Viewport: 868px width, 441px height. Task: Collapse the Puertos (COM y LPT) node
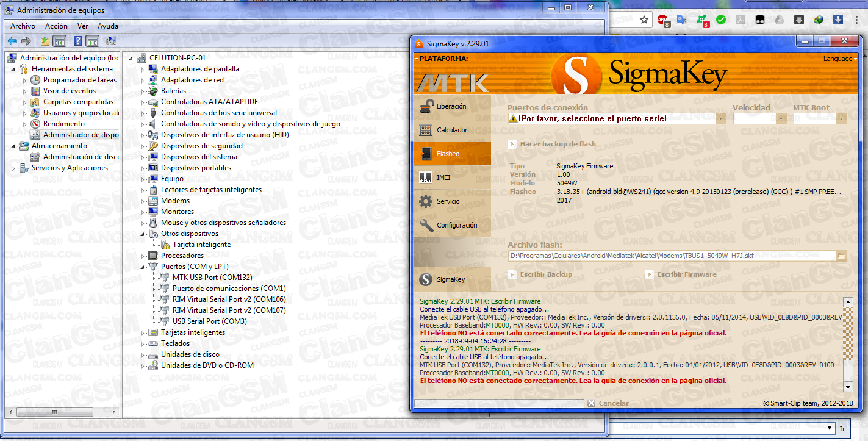(143, 267)
